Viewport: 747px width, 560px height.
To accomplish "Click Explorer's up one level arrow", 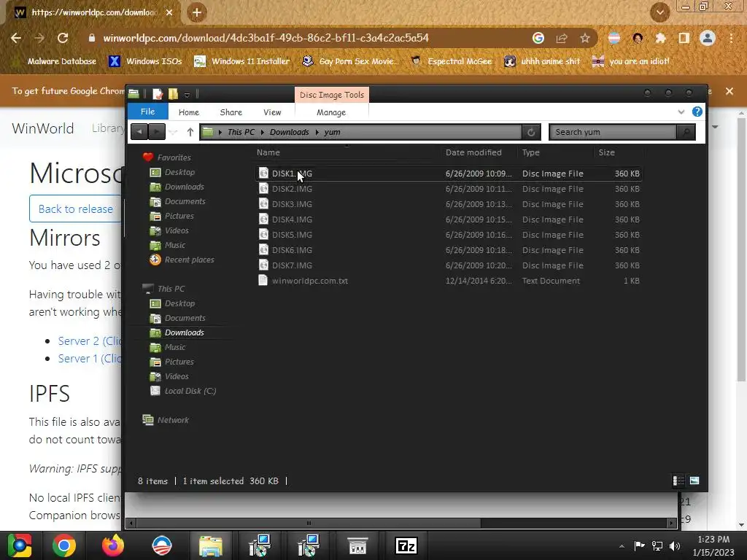I will pos(190,132).
